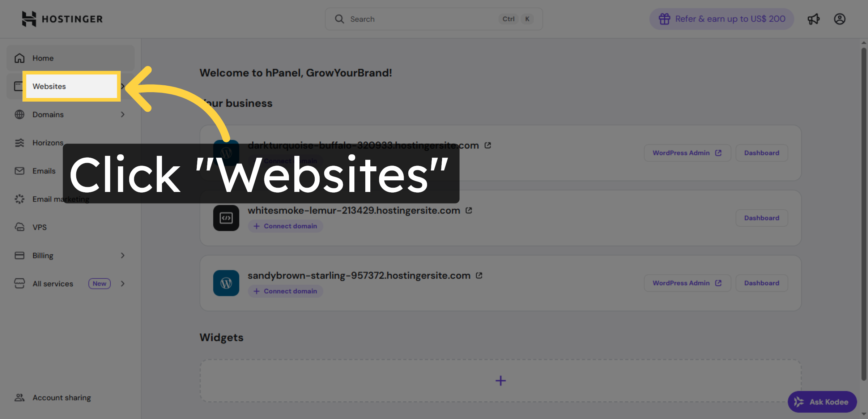868x419 pixels.
Task: Expand the Billing sidebar section
Action: click(x=123, y=255)
